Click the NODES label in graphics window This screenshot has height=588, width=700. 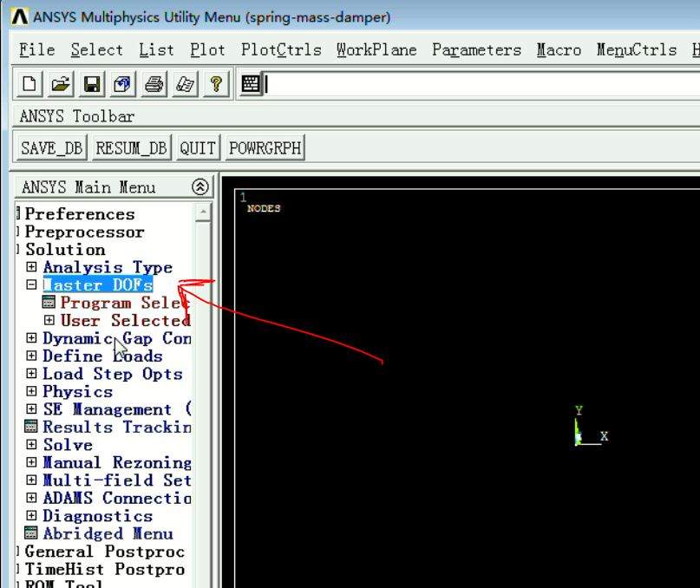click(264, 208)
